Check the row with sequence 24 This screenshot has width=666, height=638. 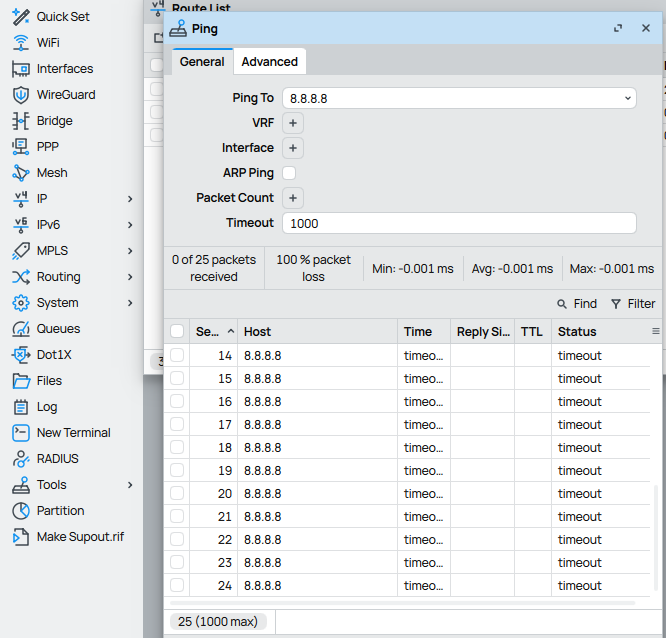click(177, 585)
